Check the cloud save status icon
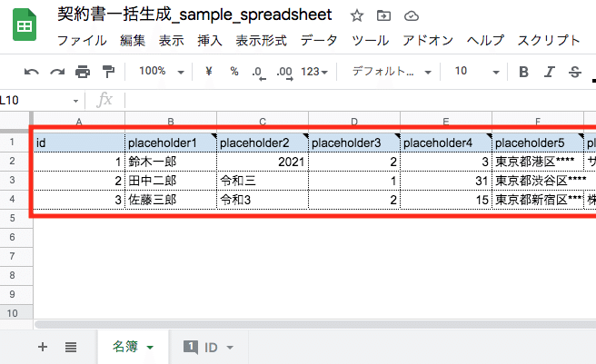Viewport: 596px width, 364px height. click(412, 16)
